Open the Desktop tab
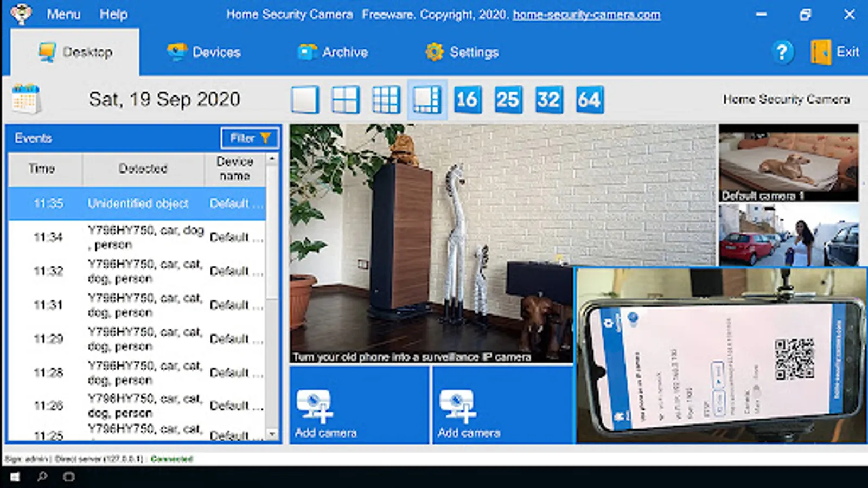This screenshot has height=488, width=868. coord(75,53)
